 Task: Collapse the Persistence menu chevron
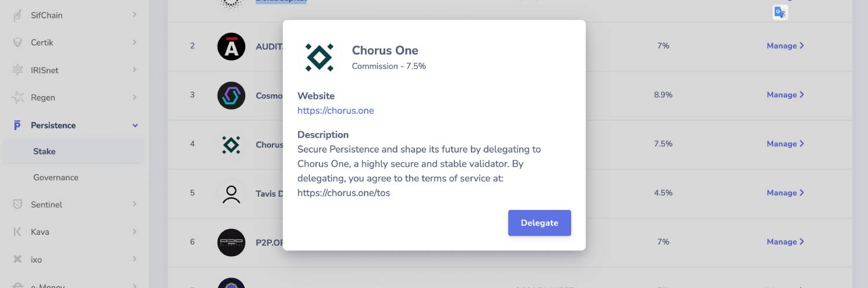135,125
